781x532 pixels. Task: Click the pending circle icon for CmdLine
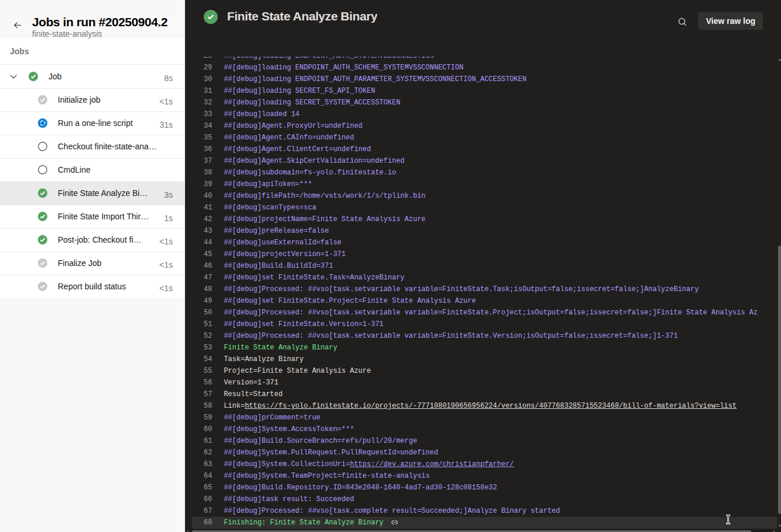pos(43,170)
